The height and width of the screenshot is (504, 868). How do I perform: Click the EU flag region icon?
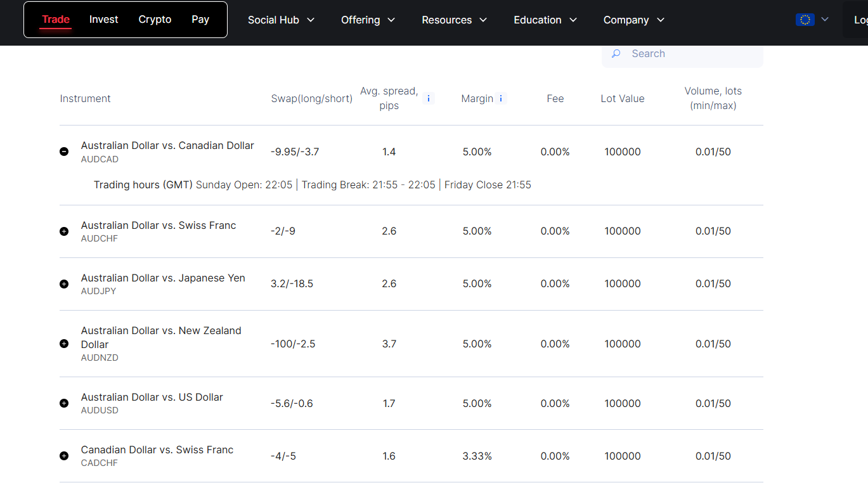[805, 20]
